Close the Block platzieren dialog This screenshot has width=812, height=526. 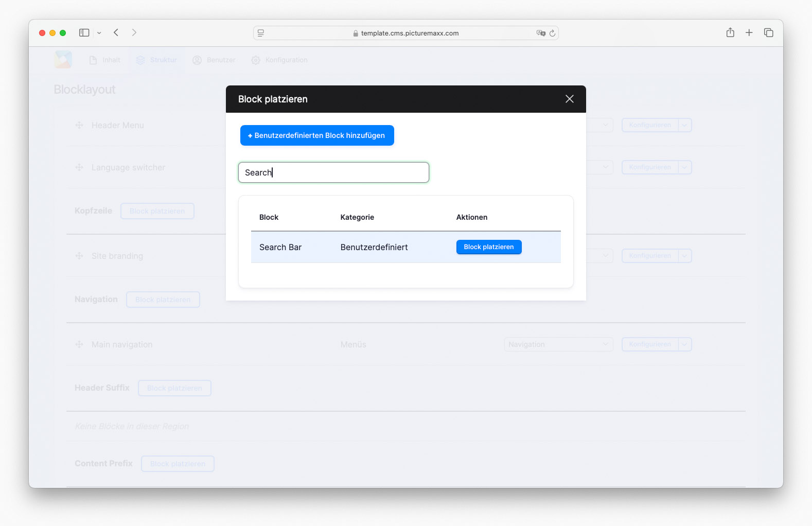(x=569, y=99)
